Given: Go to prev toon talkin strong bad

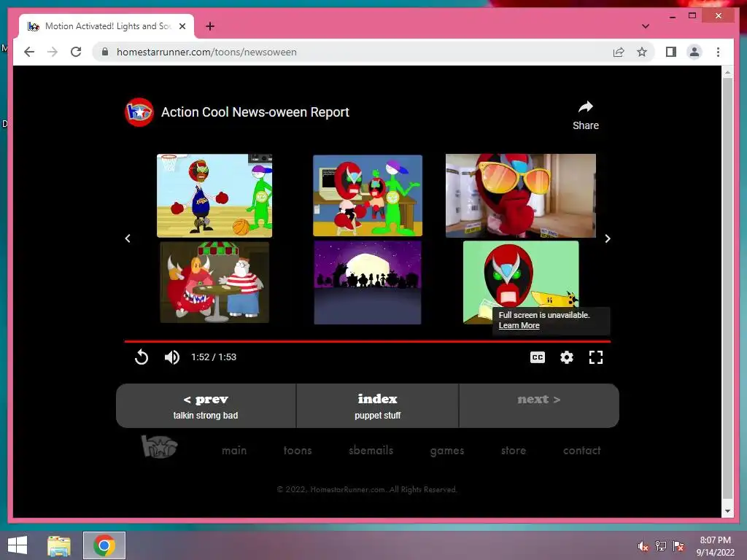Looking at the screenshot, I should (x=206, y=405).
